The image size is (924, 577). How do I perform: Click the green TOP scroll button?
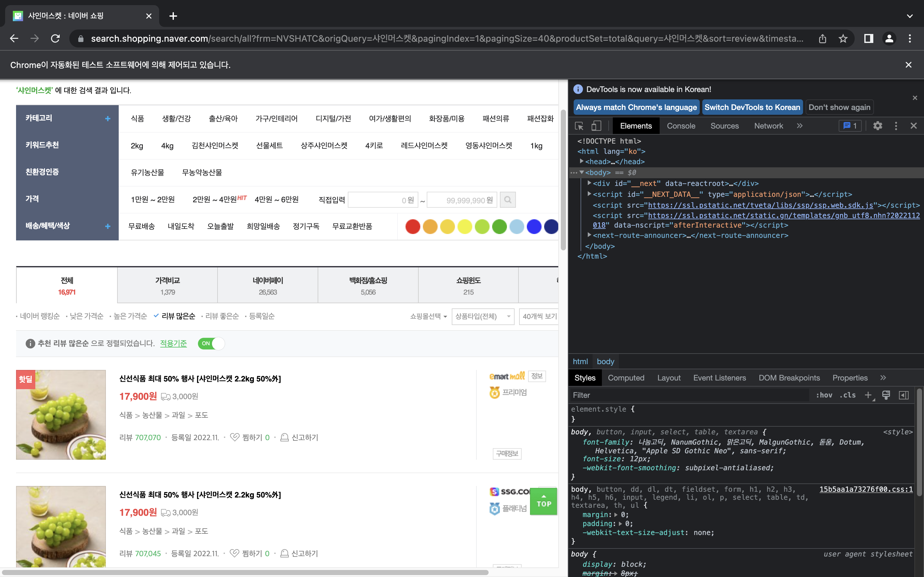(x=543, y=501)
